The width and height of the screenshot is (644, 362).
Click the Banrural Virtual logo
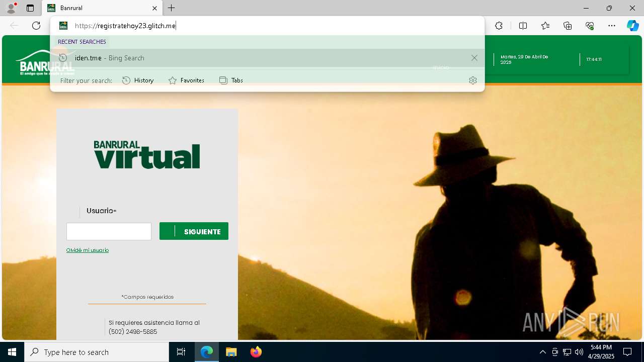[x=146, y=154]
